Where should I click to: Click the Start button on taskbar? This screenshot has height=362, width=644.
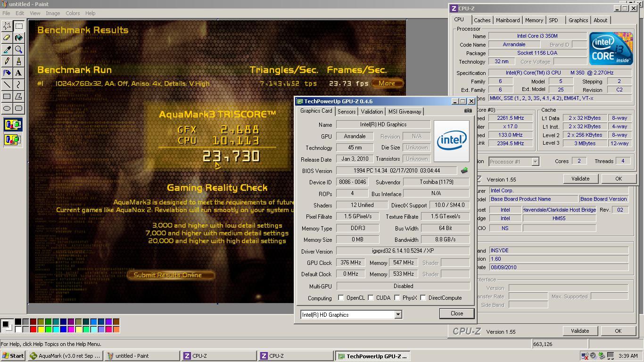click(13, 356)
